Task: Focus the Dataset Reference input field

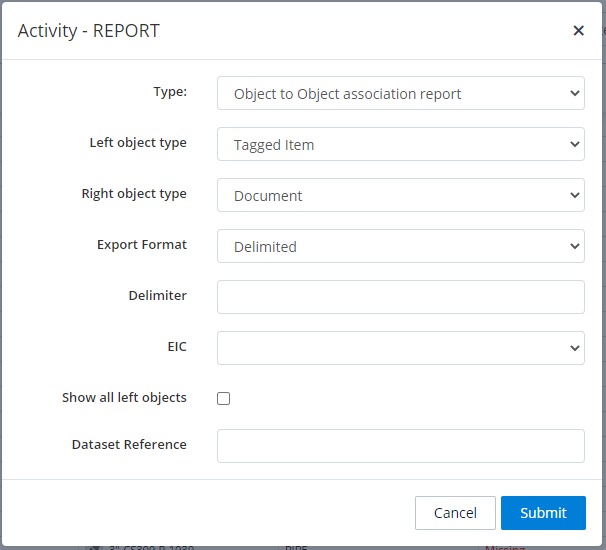Action: pos(401,446)
